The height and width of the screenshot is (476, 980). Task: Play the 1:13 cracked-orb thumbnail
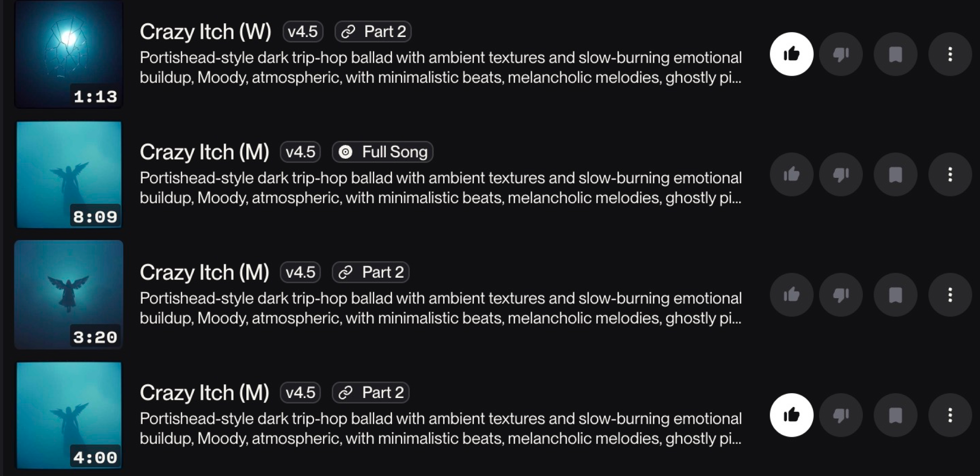(69, 54)
